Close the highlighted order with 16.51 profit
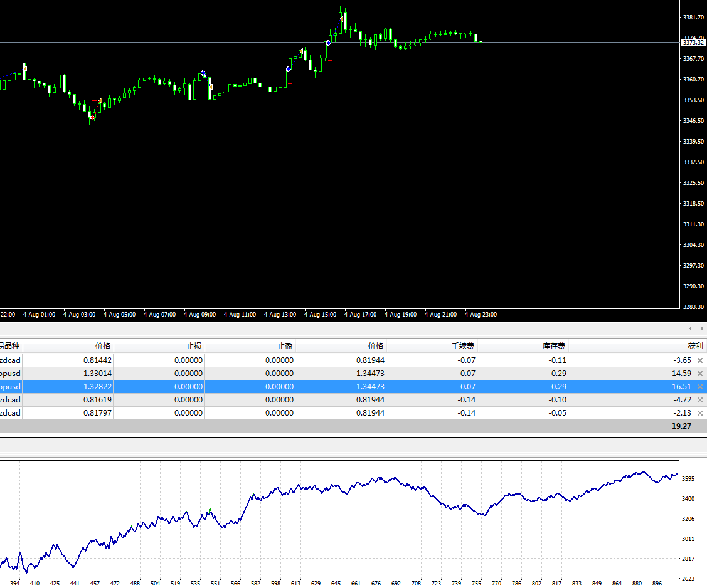The image size is (707, 588). coord(699,387)
